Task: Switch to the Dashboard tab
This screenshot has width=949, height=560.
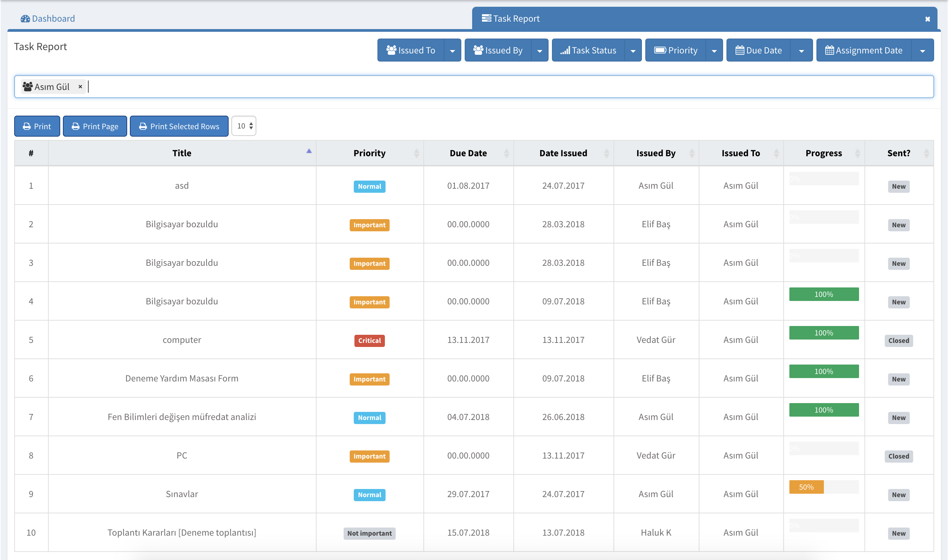Action: tap(53, 19)
